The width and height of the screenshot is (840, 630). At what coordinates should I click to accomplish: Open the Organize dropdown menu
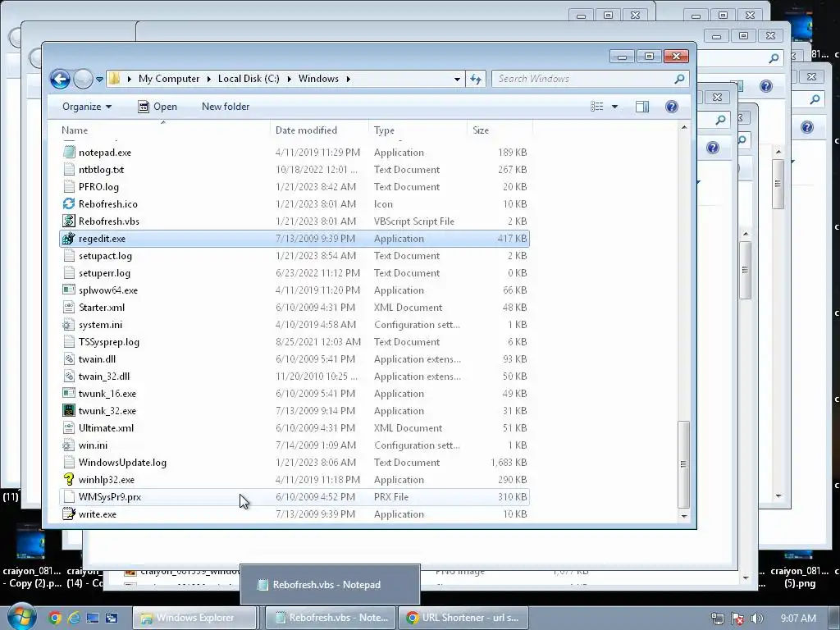pos(87,107)
